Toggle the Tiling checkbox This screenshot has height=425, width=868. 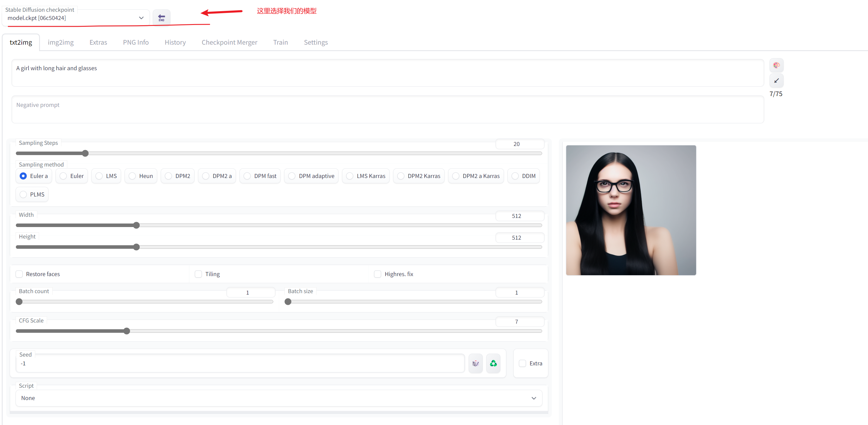(198, 274)
